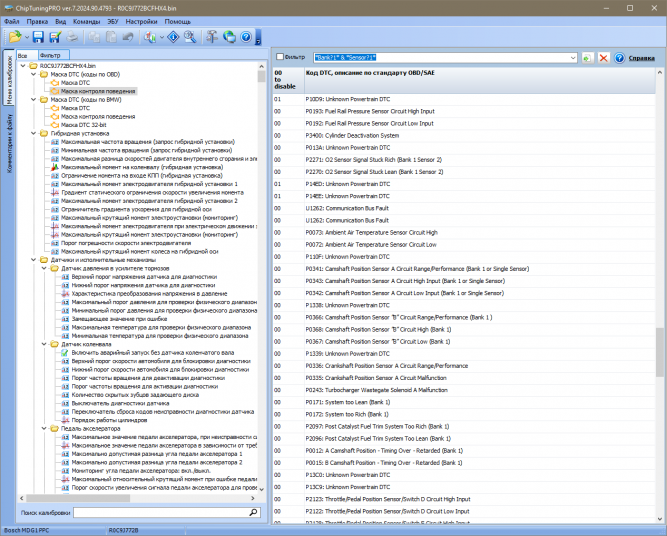Open the dropdown arrow next to the compare icon

[162, 37]
